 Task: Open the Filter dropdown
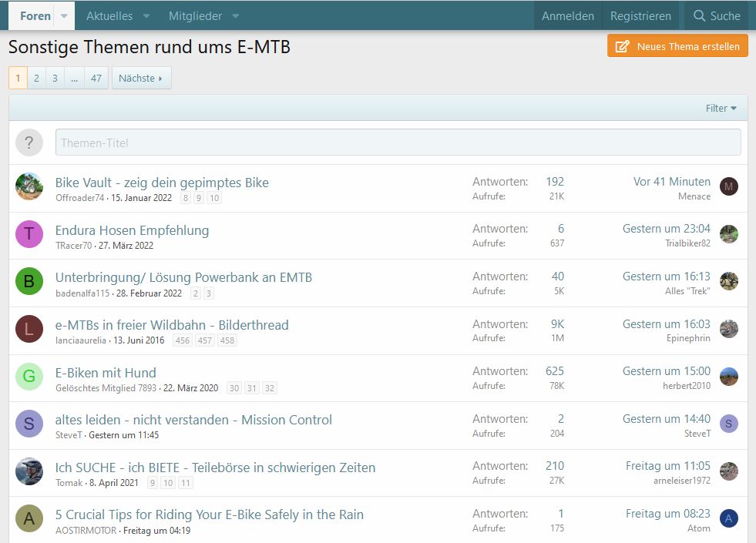(721, 109)
